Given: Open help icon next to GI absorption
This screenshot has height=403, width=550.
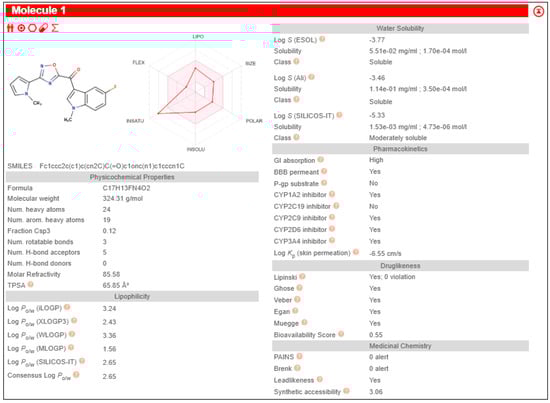Looking at the screenshot, I should (321, 160).
